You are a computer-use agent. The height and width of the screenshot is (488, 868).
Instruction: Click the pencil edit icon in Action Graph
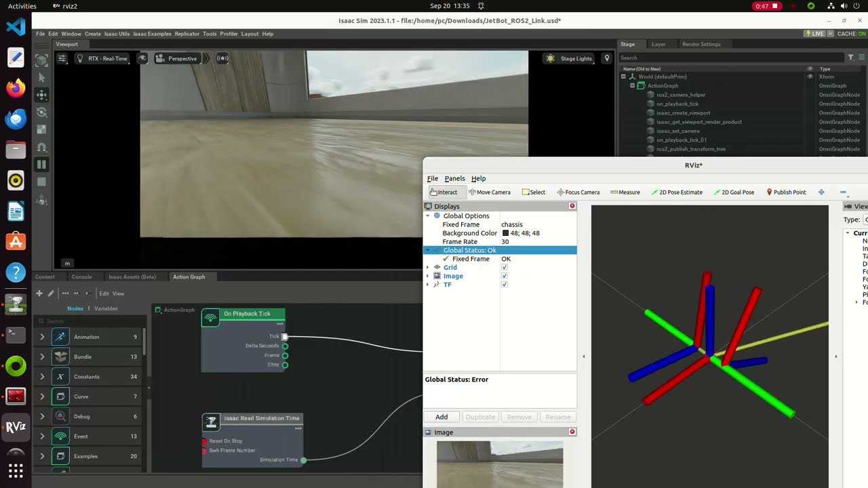coord(51,293)
